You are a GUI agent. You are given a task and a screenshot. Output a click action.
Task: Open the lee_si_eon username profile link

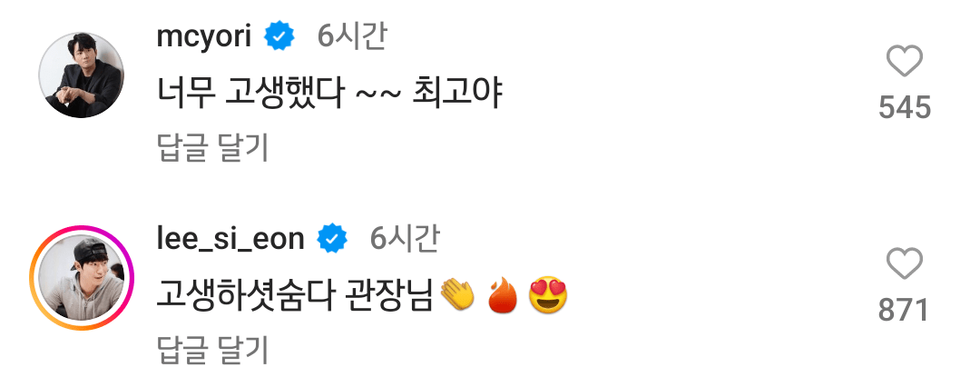230,239
